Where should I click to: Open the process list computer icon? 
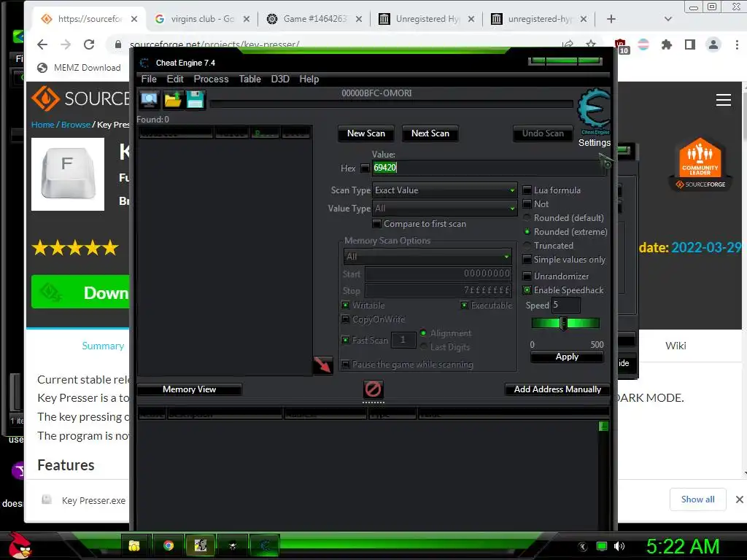click(149, 99)
